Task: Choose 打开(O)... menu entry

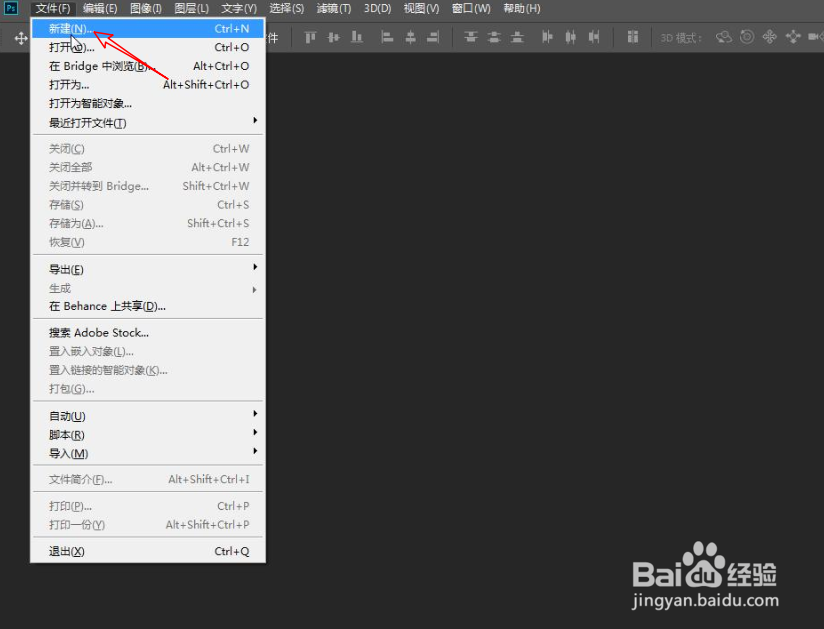Action: tap(148, 47)
